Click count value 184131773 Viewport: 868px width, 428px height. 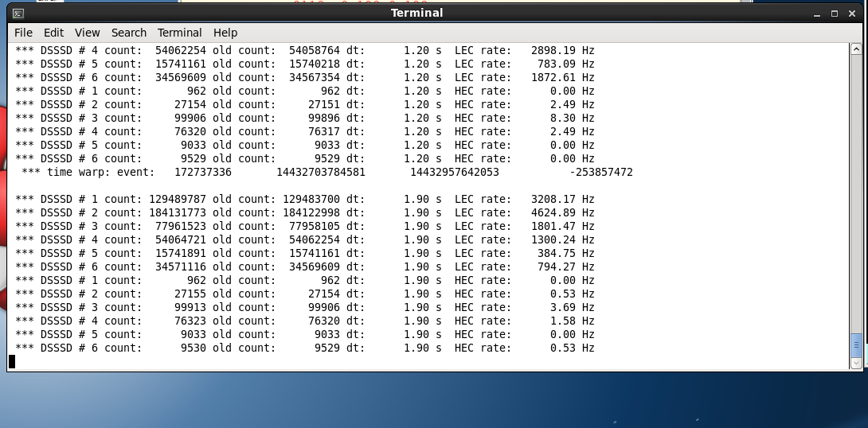pos(178,212)
